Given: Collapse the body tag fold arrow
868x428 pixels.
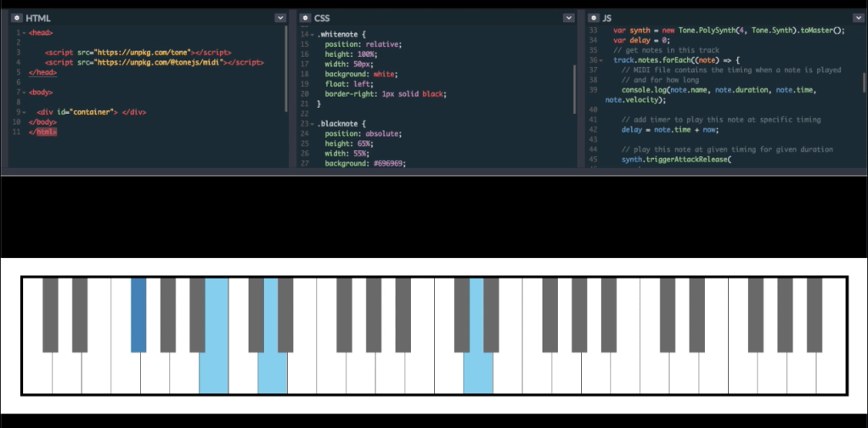Looking at the screenshot, I should (25, 93).
